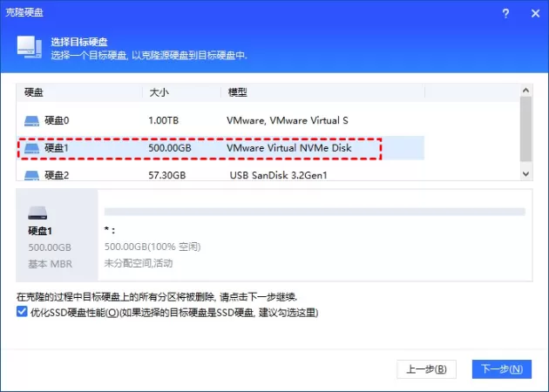
Task: Click the disk icon beside 硬盘2
Action: click(31, 175)
